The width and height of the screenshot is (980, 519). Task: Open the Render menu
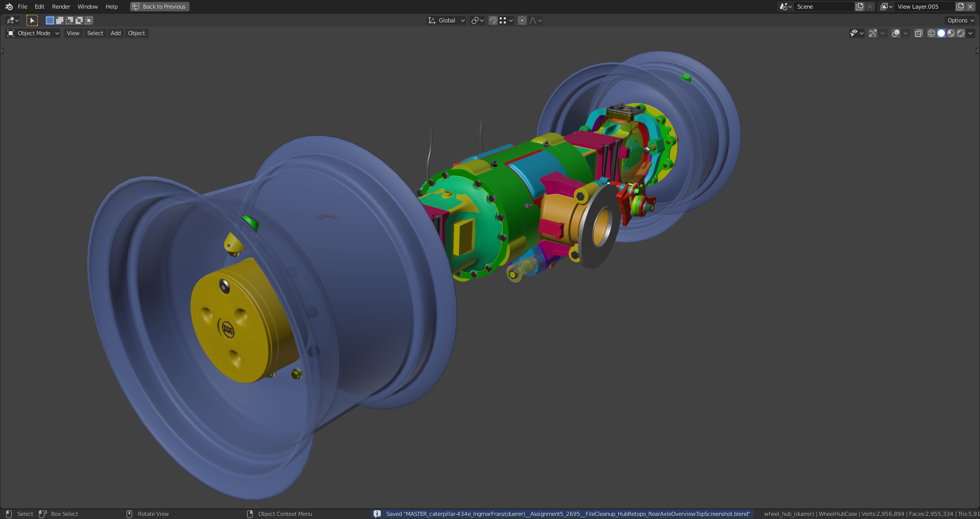[61, 7]
